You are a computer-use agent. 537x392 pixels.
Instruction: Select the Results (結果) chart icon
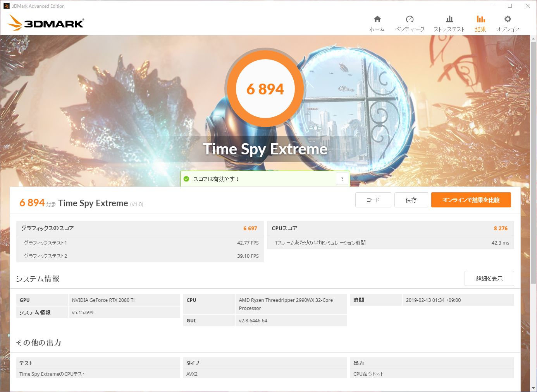(480, 19)
